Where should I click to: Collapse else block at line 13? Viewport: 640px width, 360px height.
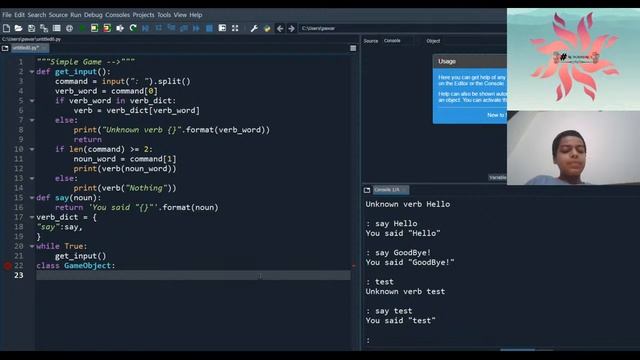point(32,178)
